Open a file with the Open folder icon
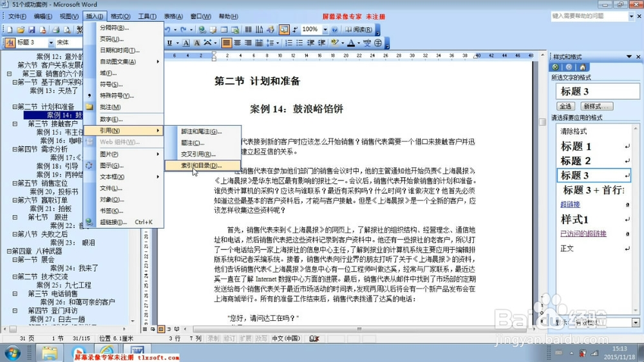 (21, 30)
